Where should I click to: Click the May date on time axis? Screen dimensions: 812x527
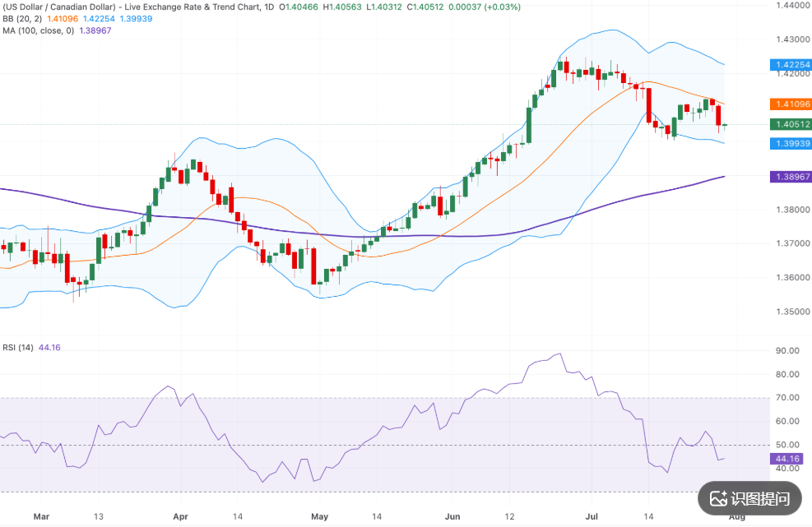click(x=319, y=516)
